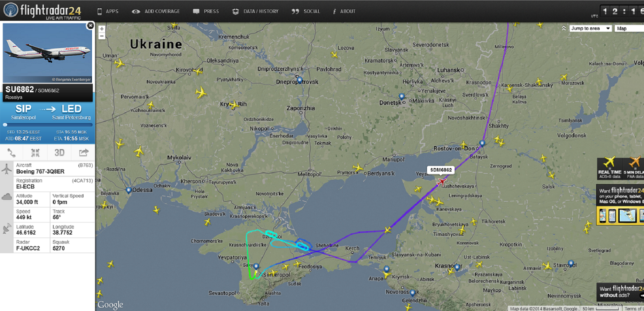
Task: Open the 3D view of the flight
Action: pos(59,153)
